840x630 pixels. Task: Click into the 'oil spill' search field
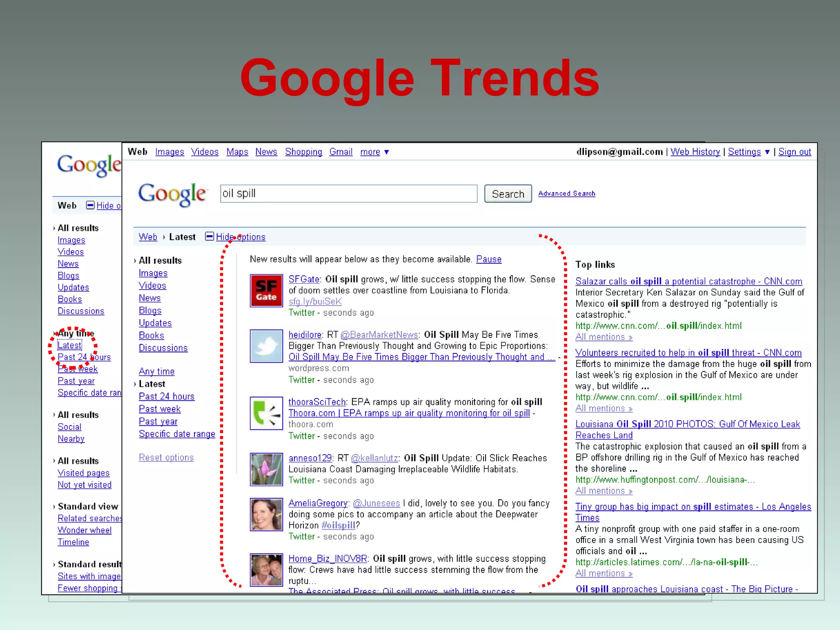click(x=349, y=194)
